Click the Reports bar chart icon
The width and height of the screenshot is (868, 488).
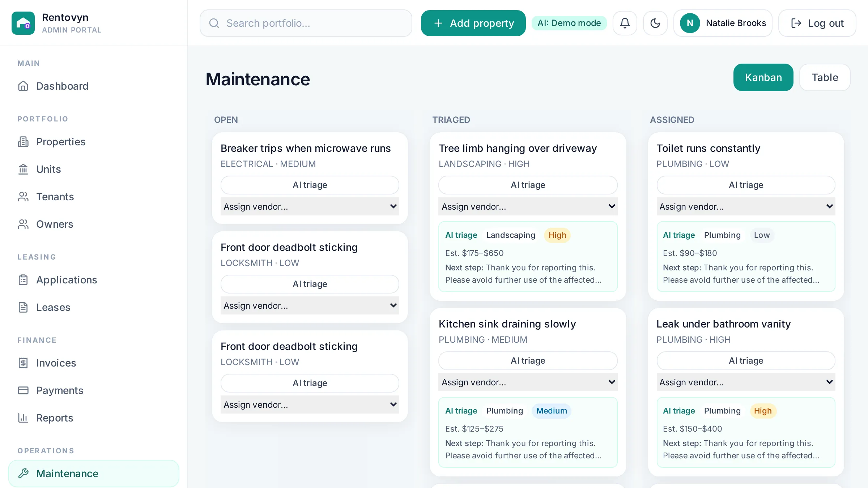pyautogui.click(x=23, y=418)
